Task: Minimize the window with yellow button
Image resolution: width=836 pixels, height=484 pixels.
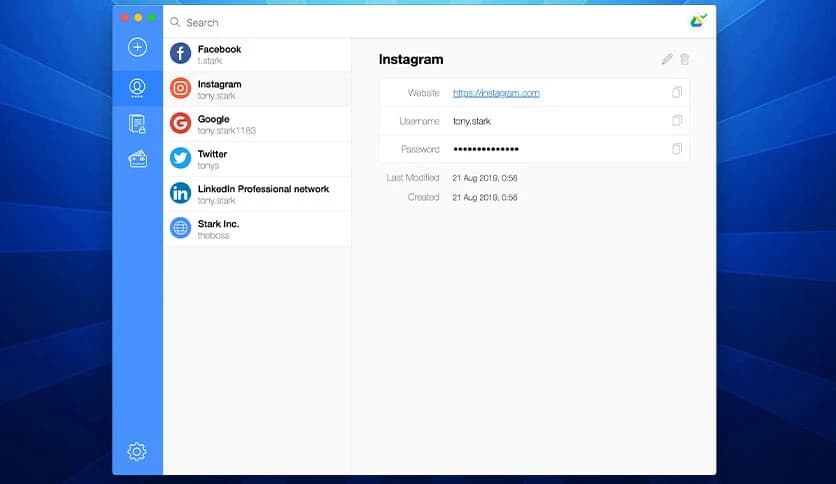Action: pos(138,18)
